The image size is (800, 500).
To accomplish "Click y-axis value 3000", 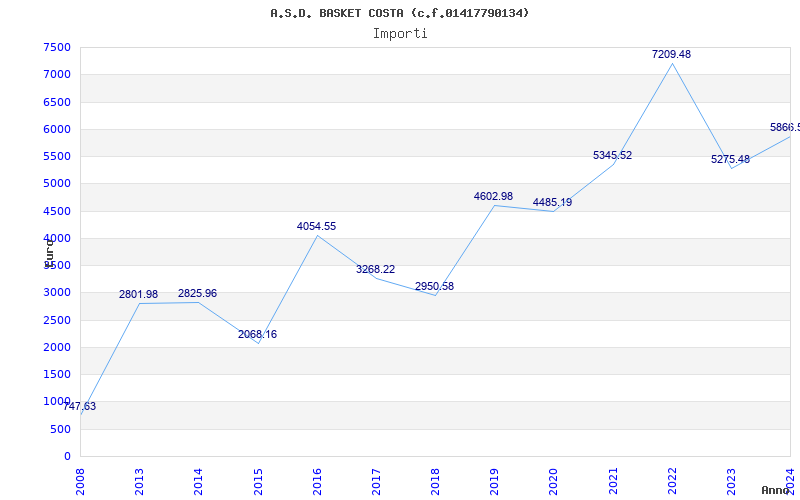I will pyautogui.click(x=57, y=292).
